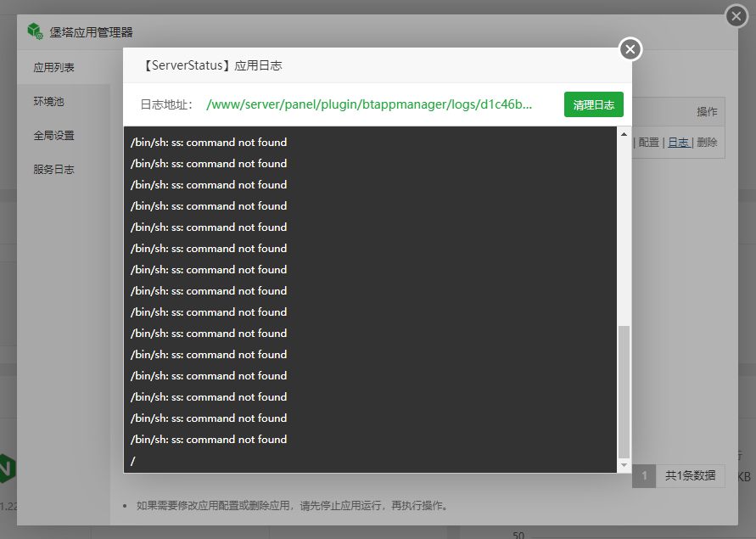Click the 删除 link in the operations column
Screen dimensions: 756x539
click(707, 143)
